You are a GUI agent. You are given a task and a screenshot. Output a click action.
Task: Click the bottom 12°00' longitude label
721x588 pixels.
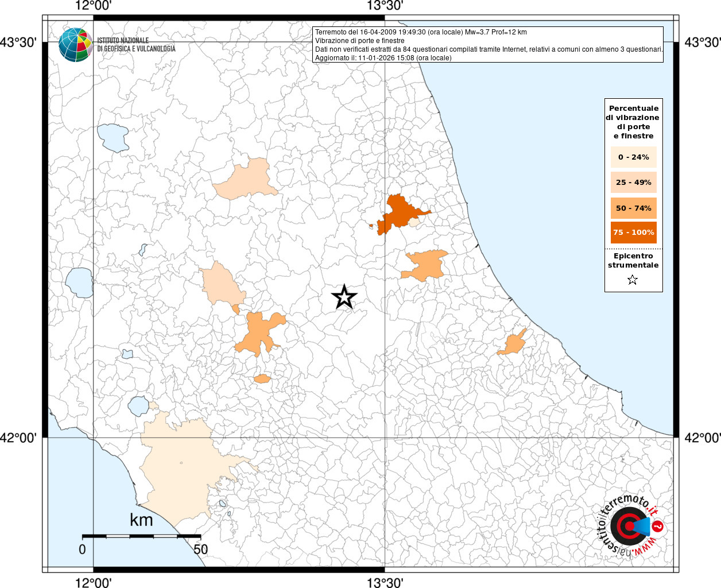coord(94,582)
